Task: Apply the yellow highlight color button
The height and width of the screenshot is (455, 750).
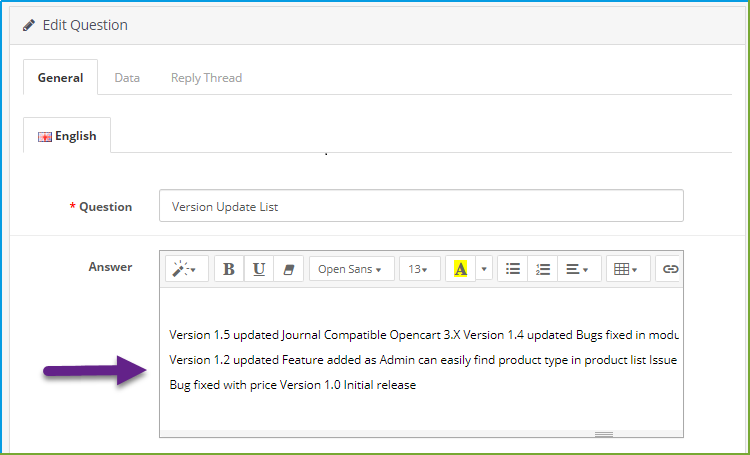Action: point(460,269)
